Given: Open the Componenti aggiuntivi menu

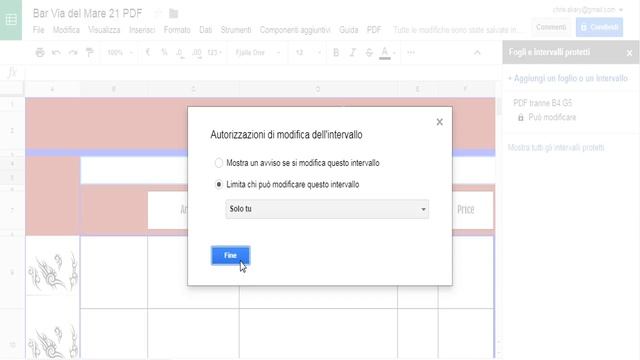Looking at the screenshot, I should click(x=295, y=30).
